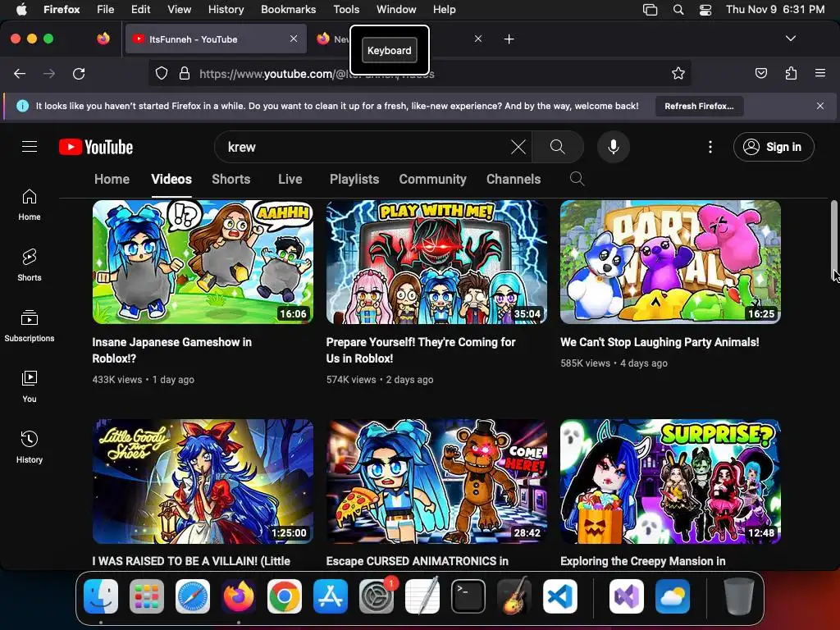Open I WAS RAISED TO BE A VILLAIN title
This screenshot has height=630, width=840.
click(191, 561)
